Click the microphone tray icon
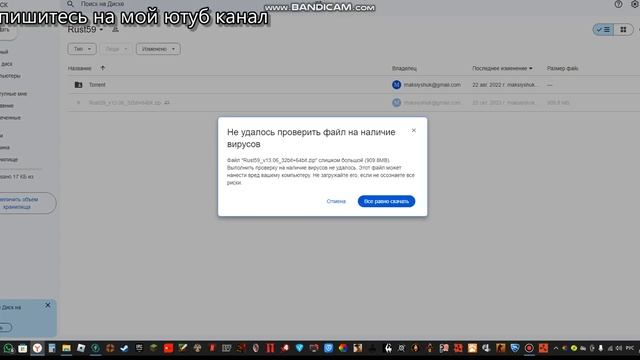640x360 pixels. coord(600,348)
